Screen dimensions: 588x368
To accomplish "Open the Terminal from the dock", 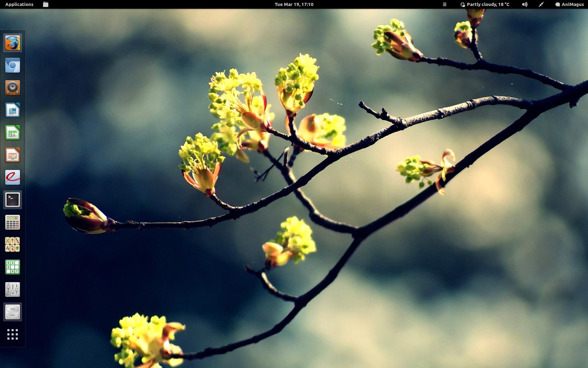I will [13, 200].
